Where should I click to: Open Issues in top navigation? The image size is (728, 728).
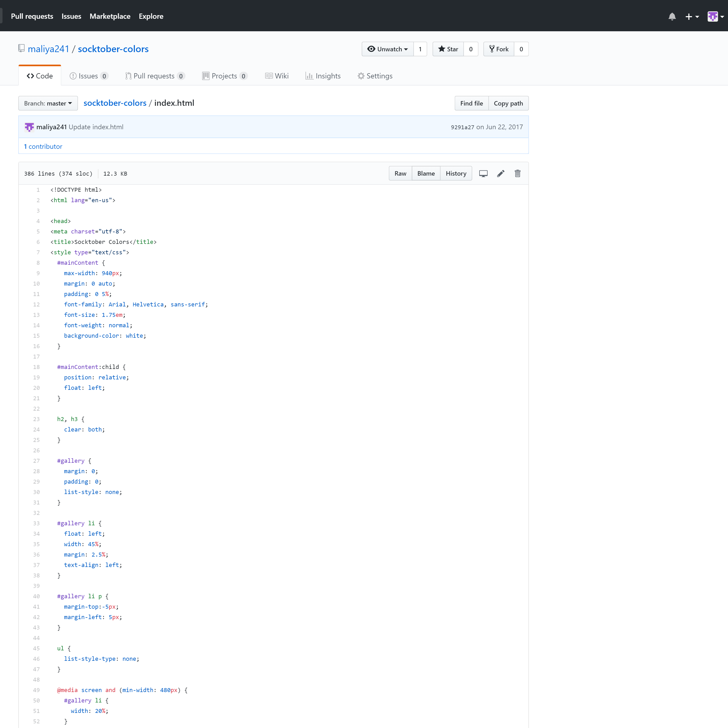pos(71,16)
